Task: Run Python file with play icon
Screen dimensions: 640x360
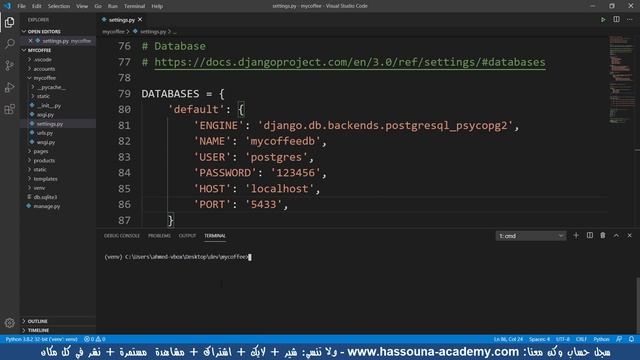Action: coord(603,20)
